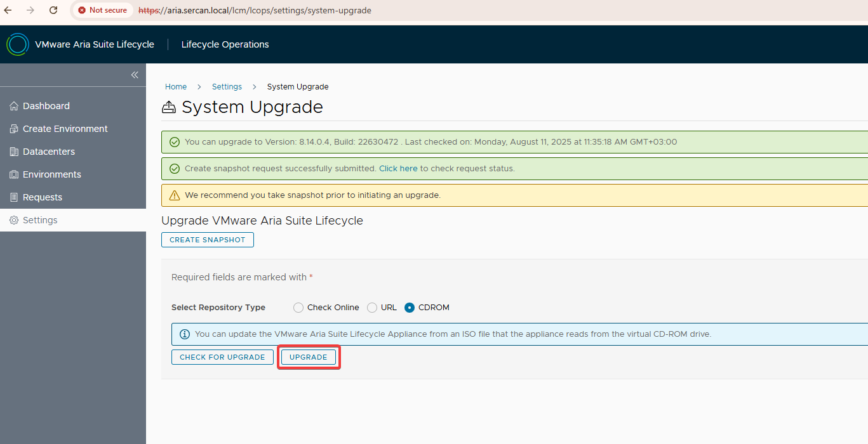868x444 pixels.
Task: Collapse the sidebar with double-chevron icon
Action: 135,75
